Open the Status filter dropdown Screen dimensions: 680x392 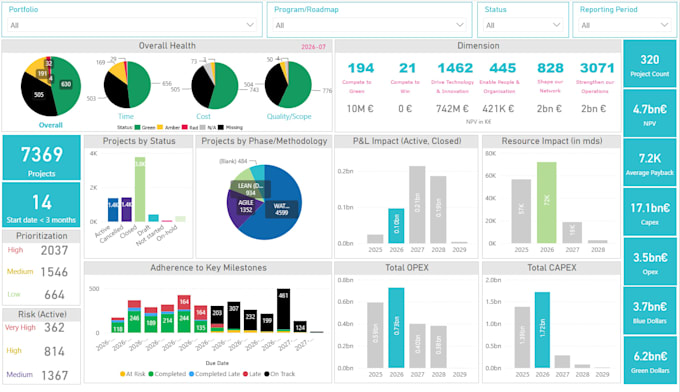point(523,25)
